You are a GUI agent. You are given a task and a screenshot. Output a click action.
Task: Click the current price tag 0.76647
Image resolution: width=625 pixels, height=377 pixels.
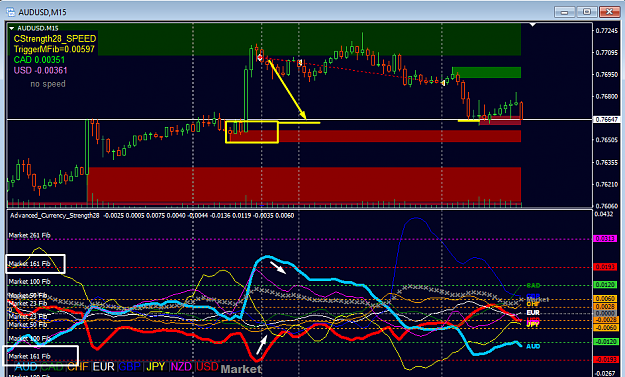pos(607,120)
